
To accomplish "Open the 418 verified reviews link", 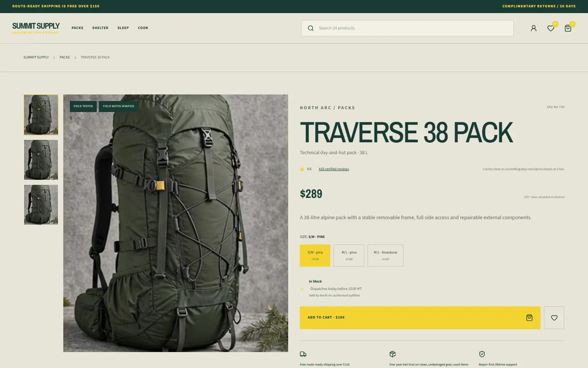I will (x=334, y=169).
